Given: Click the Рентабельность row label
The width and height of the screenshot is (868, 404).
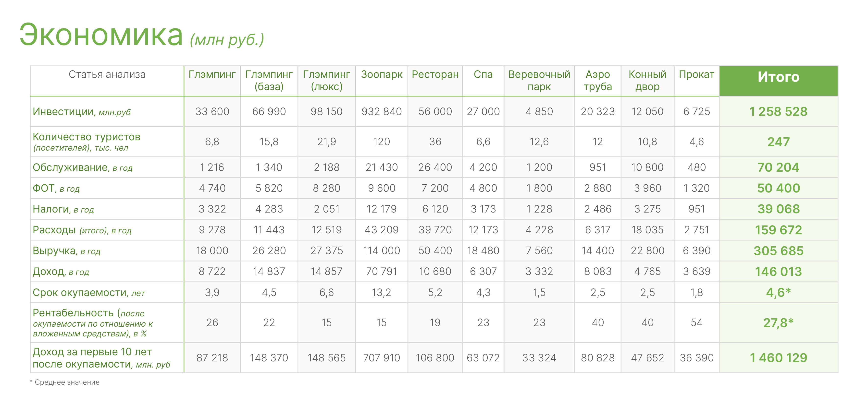Looking at the screenshot, I should coord(93,323).
